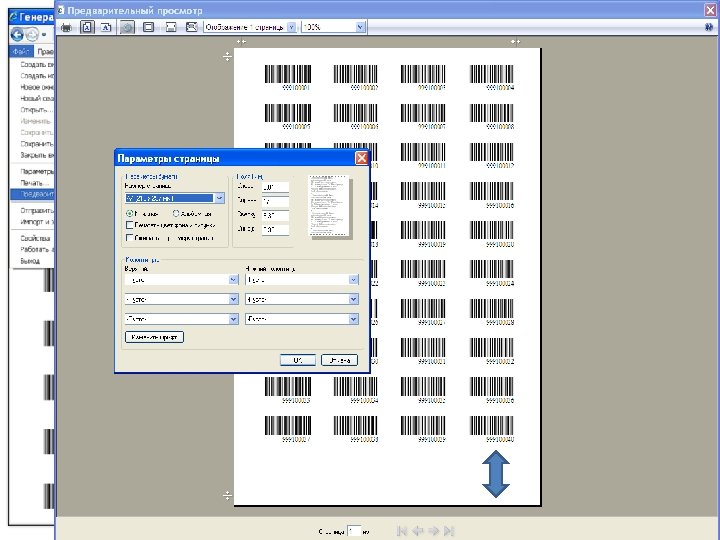The image size is (720, 540).
Task: Click upper vertical margin adjust handle
Action: [227, 57]
